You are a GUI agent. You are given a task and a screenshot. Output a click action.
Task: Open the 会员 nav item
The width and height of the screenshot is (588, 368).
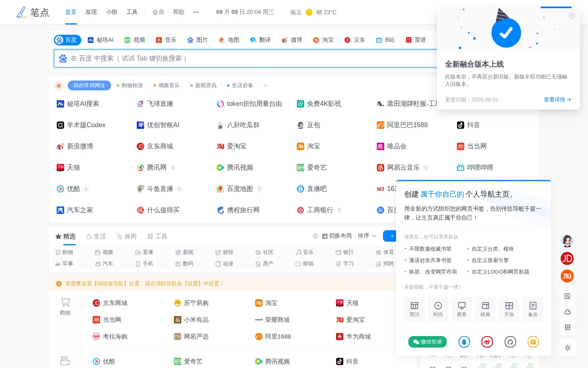coord(158,12)
